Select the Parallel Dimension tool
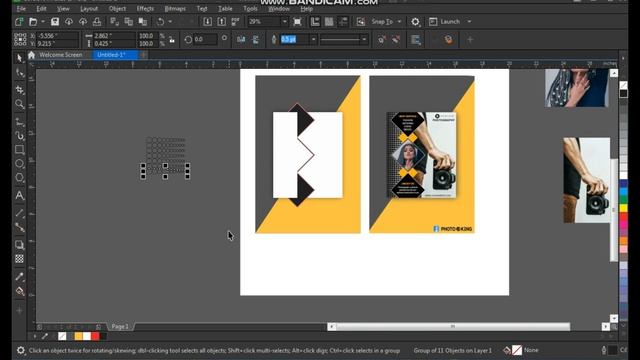Screen dimensions: 640x360 (x=19, y=213)
